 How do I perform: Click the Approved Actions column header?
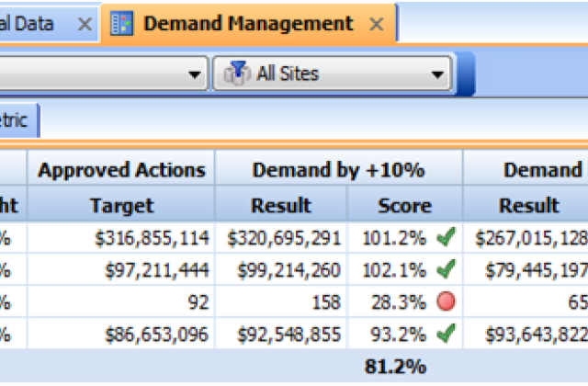pyautogui.click(x=121, y=170)
